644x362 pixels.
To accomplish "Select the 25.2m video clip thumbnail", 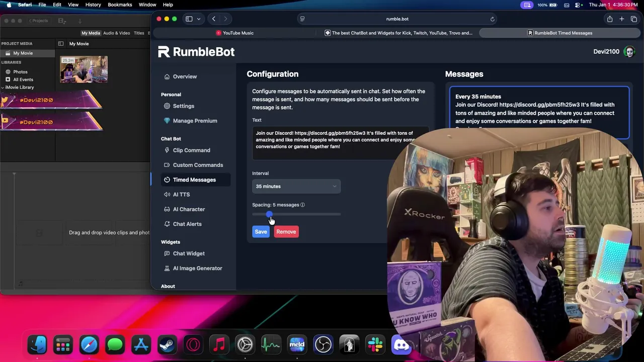I will coord(84,69).
